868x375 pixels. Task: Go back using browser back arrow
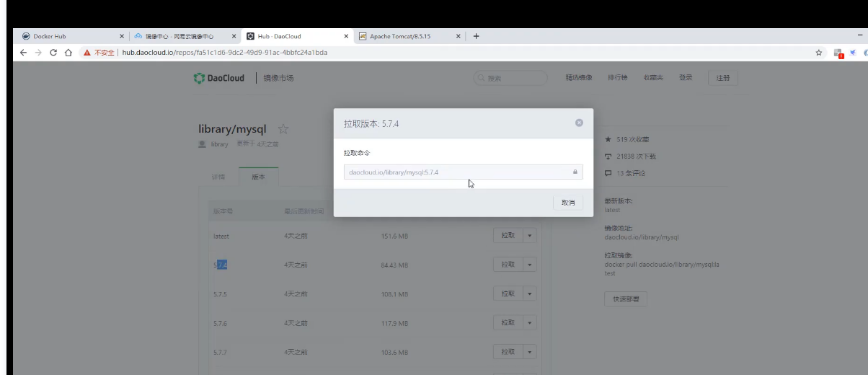click(x=23, y=53)
